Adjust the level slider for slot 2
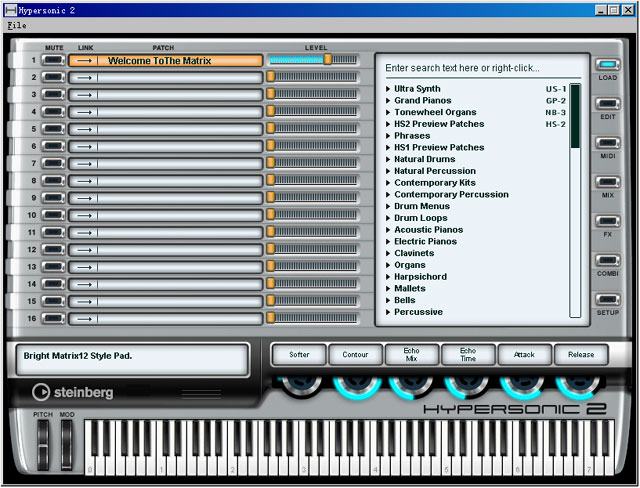Screen dimensions: 640x488 pos(313,77)
